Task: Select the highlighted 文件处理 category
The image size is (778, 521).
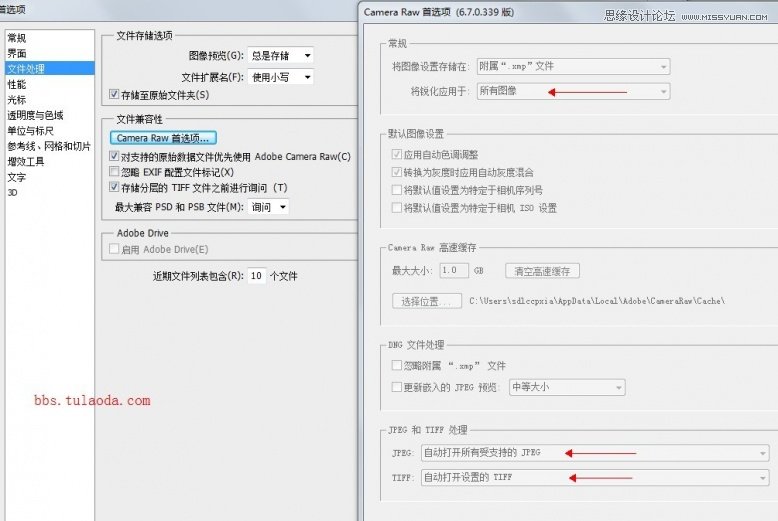Action: tap(50, 68)
